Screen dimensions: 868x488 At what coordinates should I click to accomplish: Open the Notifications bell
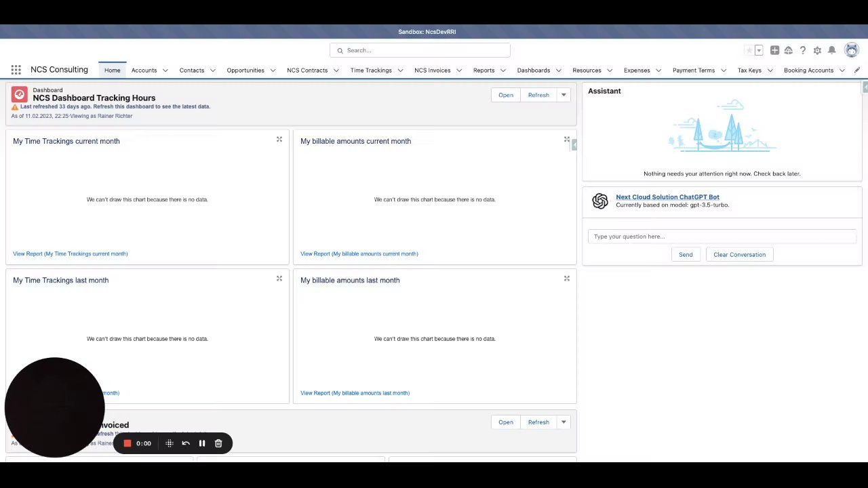pyautogui.click(x=831, y=50)
